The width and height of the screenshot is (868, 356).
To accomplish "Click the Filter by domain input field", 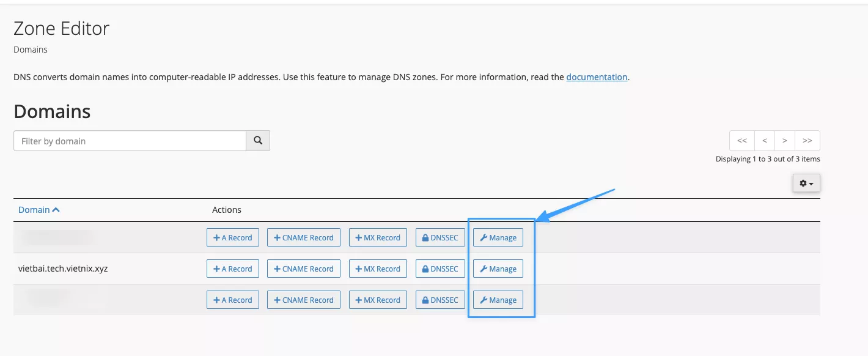I will (130, 141).
